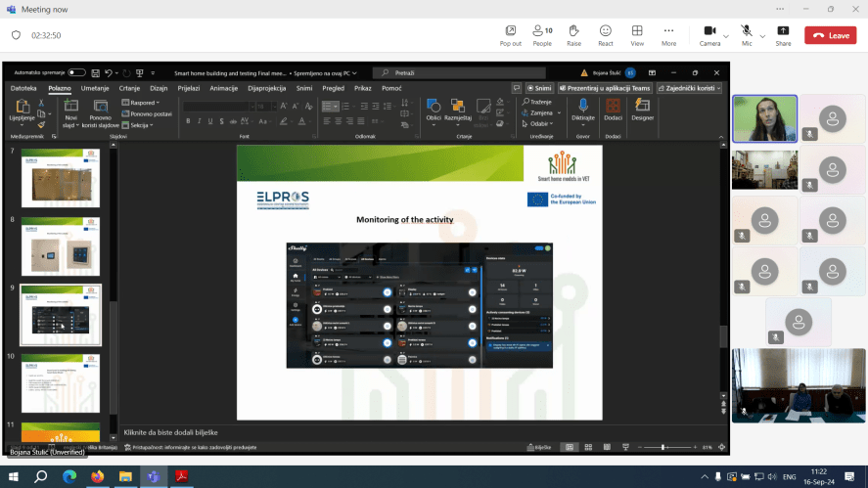Cut selection with the scissors icon

tap(41, 103)
